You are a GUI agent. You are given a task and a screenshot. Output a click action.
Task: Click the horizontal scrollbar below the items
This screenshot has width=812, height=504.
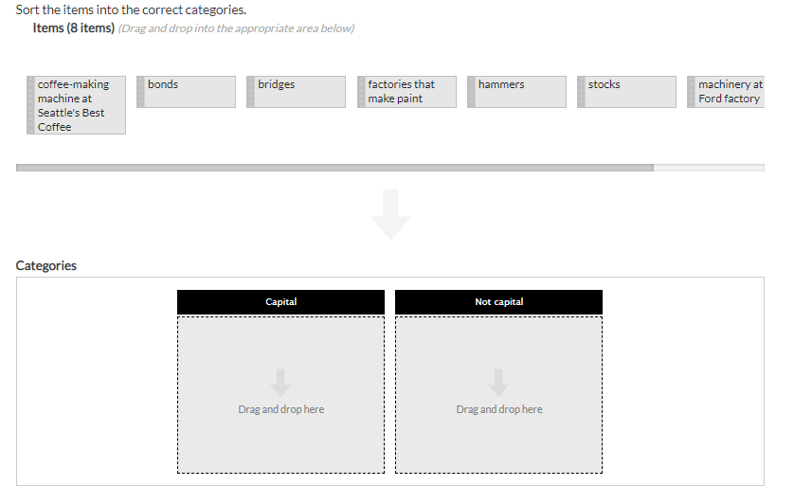pos(335,168)
